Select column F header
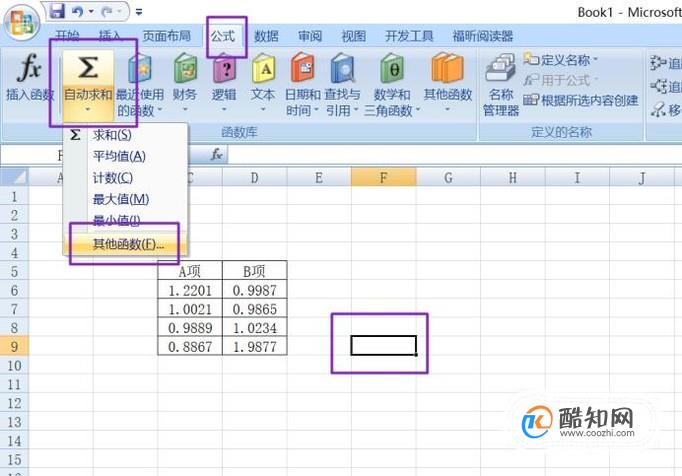The width and height of the screenshot is (682, 476). pos(384,178)
